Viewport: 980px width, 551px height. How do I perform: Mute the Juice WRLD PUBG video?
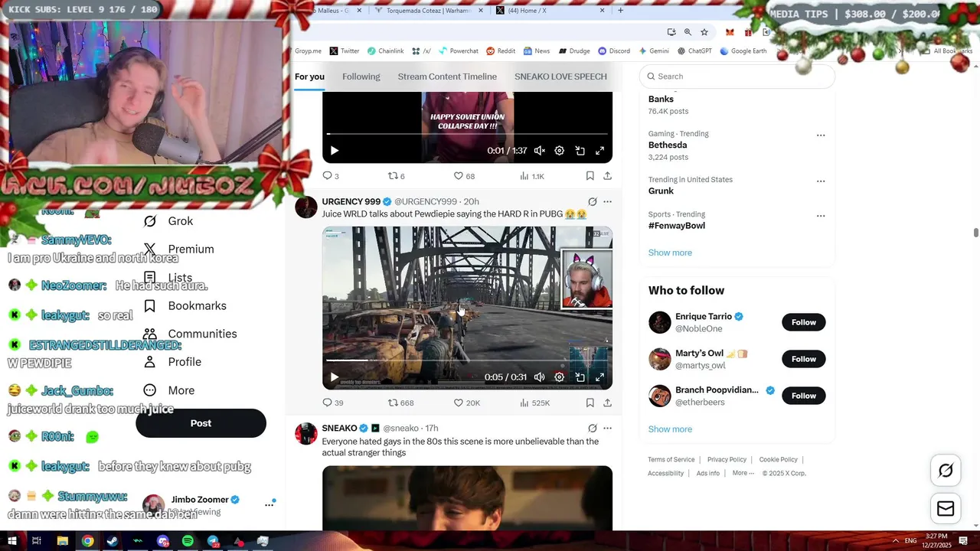[x=540, y=377]
